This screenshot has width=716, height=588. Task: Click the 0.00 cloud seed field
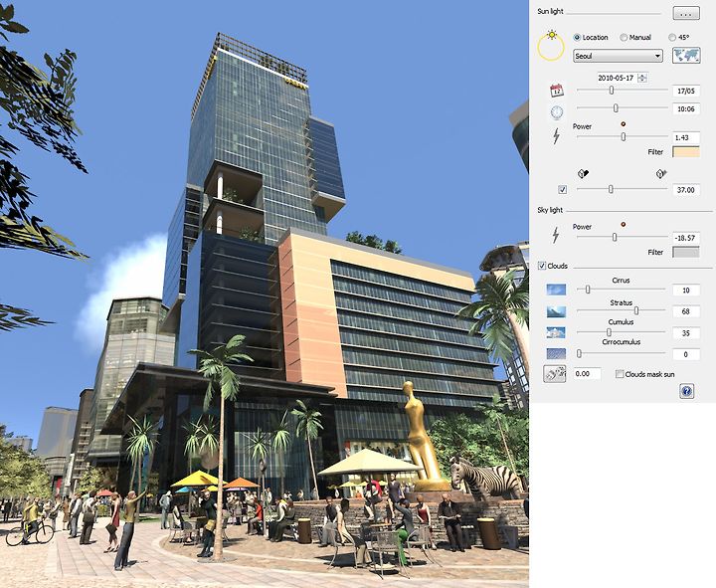tap(587, 374)
